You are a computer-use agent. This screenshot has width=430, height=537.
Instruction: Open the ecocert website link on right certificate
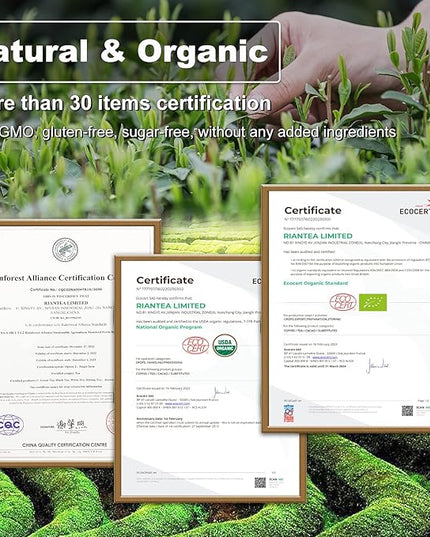[325, 357]
